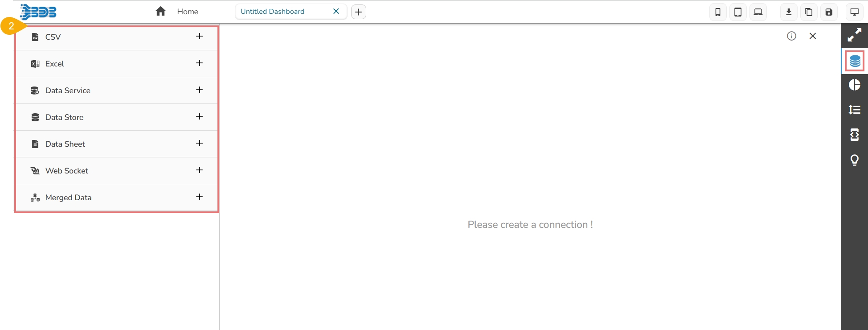Screen dimensions: 868x330
Task: Close the Untitled Dashboard tab
Action: (x=336, y=11)
